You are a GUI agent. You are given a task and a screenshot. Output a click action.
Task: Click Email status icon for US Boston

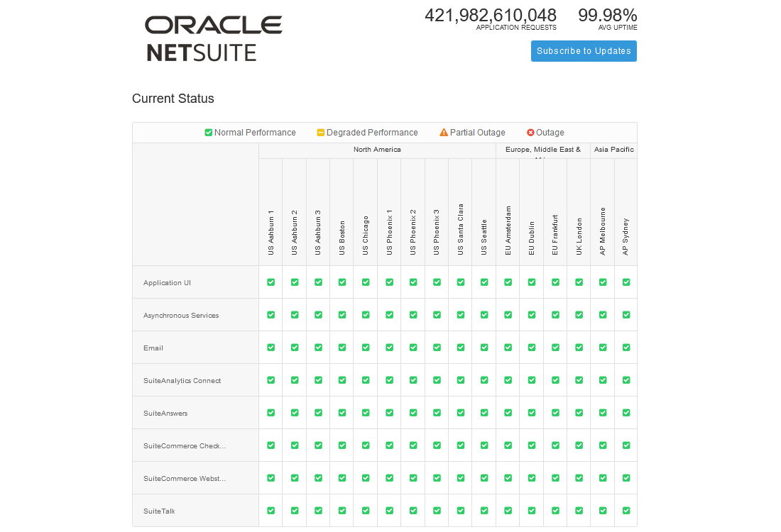tap(342, 348)
